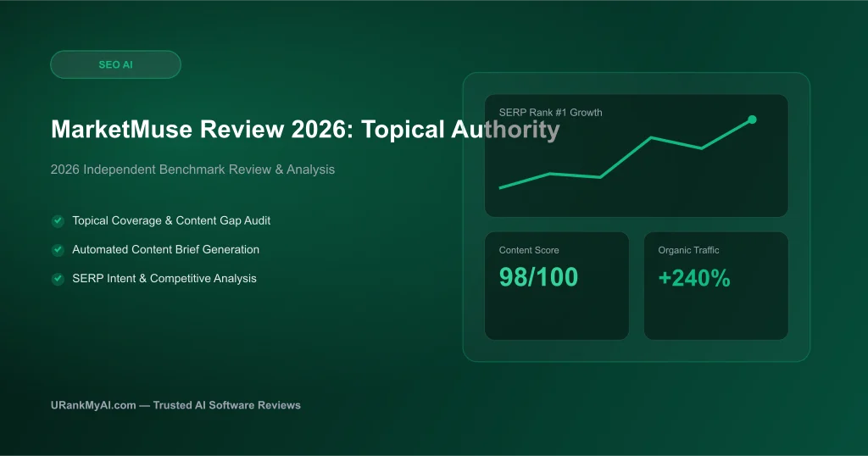Screen dimensions: 868x456
Task: Click checkmark icon beside SERP Intent
Action: [58, 279]
